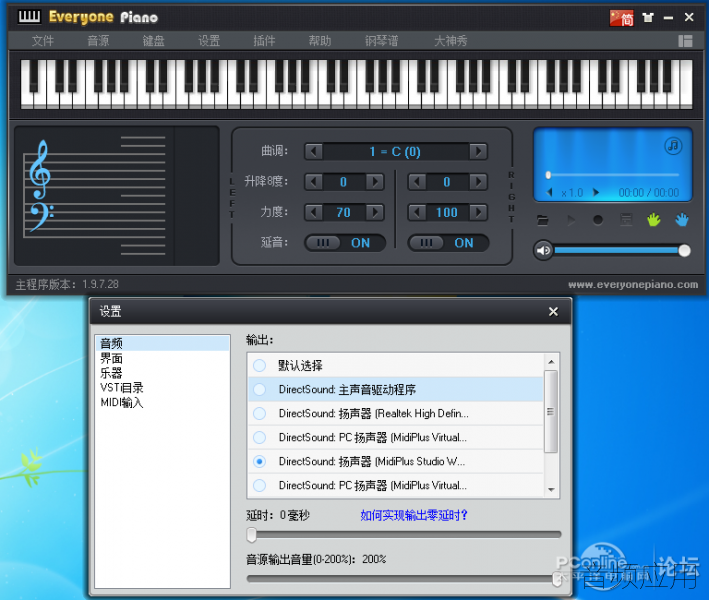Decrease left-hand octave shift
This screenshot has width=709, height=600.
[x=313, y=182]
